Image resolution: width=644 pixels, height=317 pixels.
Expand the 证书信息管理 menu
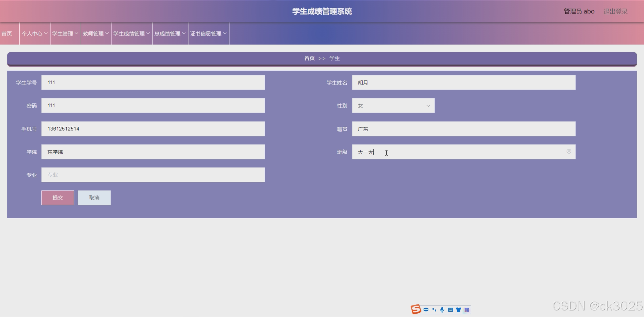coord(208,34)
